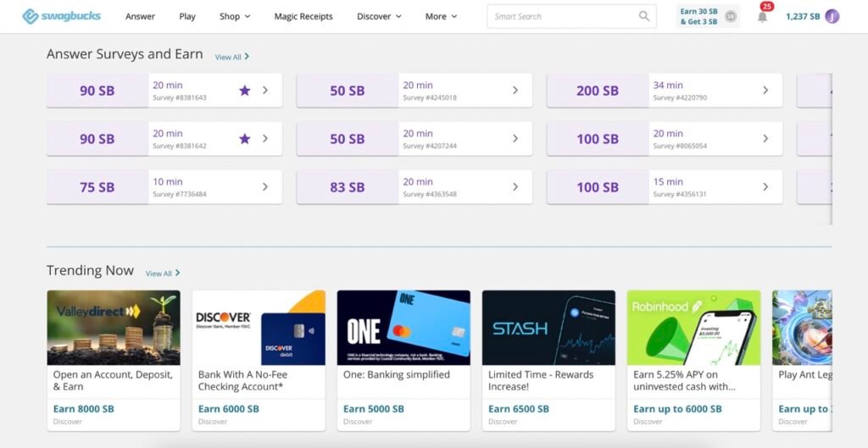Click the search magnifier icon

[x=644, y=16]
